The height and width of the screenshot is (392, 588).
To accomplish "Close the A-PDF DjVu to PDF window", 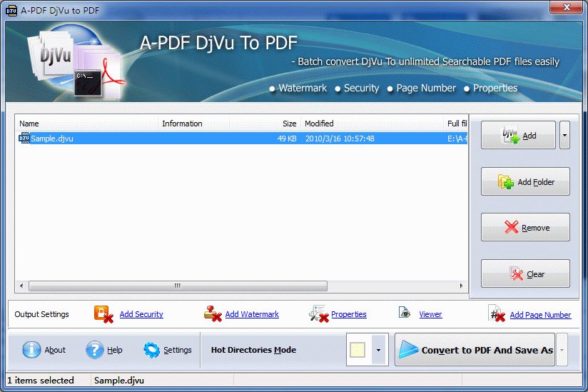I will coord(567,7).
